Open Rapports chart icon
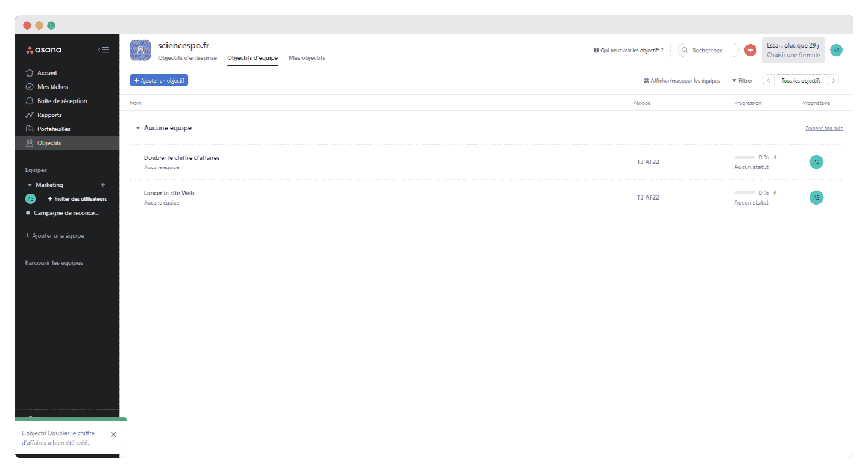 30,115
